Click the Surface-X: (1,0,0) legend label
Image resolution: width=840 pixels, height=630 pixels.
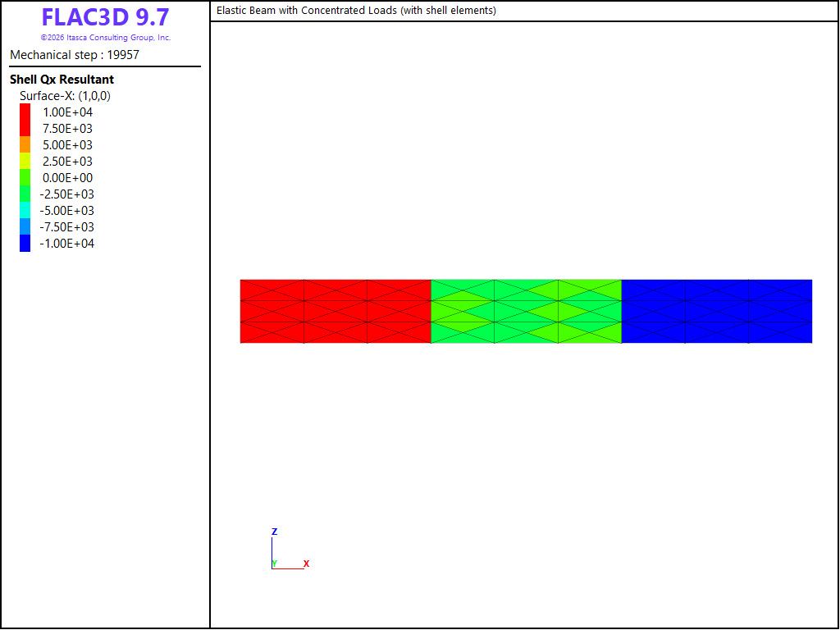(x=66, y=96)
